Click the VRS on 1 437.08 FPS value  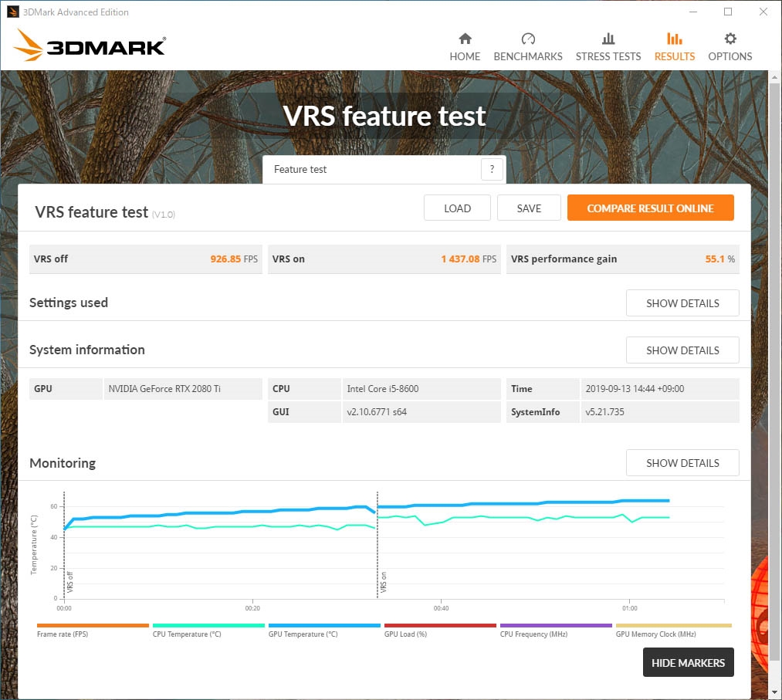[469, 259]
